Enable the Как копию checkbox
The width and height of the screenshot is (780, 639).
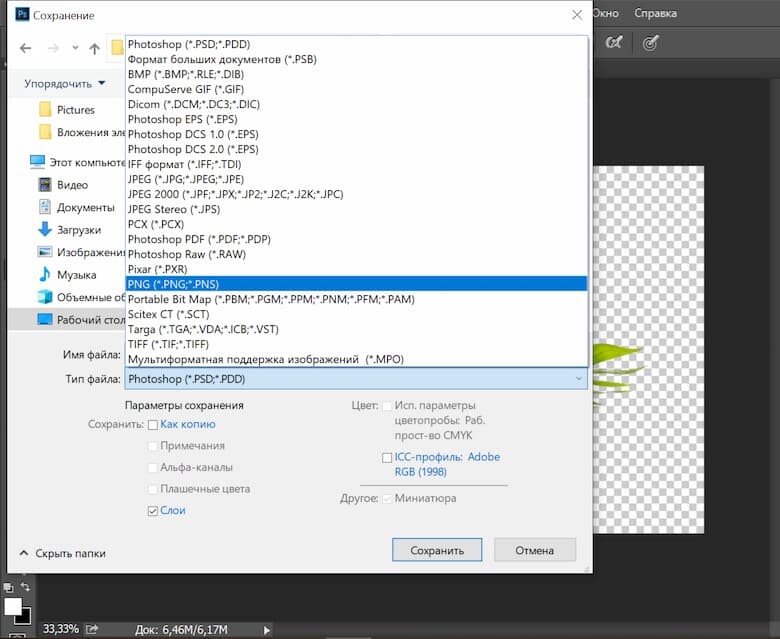(153, 425)
